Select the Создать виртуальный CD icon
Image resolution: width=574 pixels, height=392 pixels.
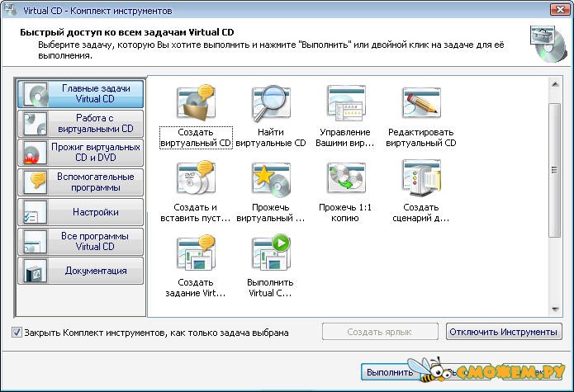click(196, 103)
